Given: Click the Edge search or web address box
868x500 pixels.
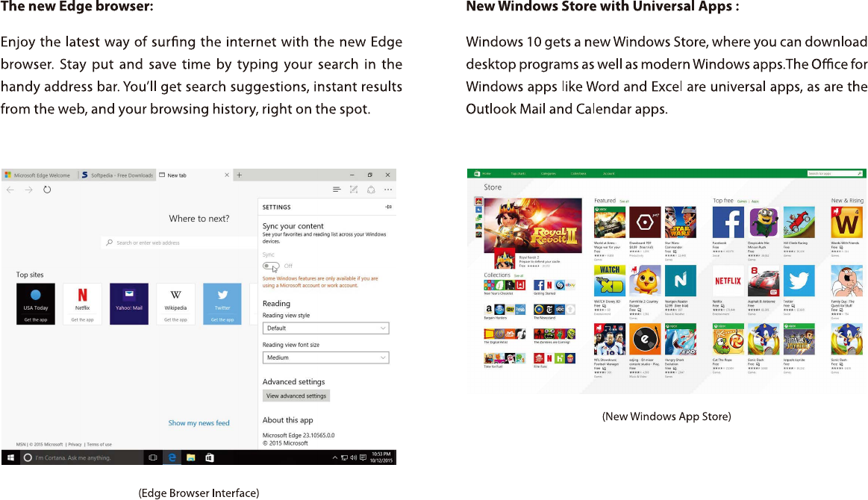Looking at the screenshot, I should point(179,243).
